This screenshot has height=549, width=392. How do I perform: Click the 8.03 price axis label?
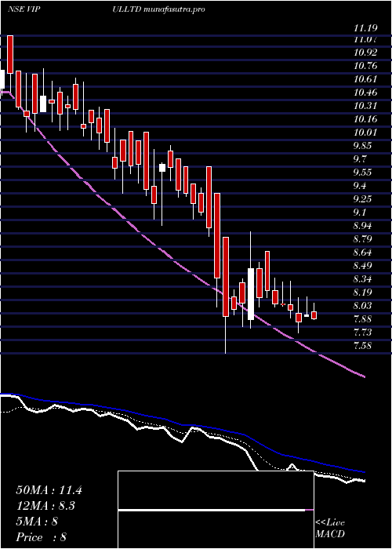(x=364, y=305)
